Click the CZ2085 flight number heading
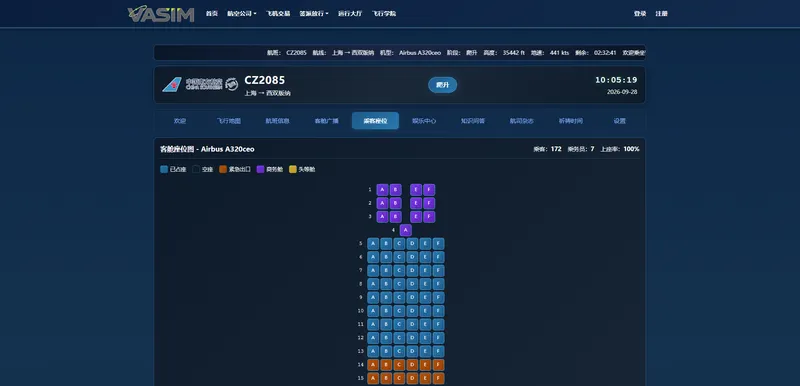 (x=264, y=80)
